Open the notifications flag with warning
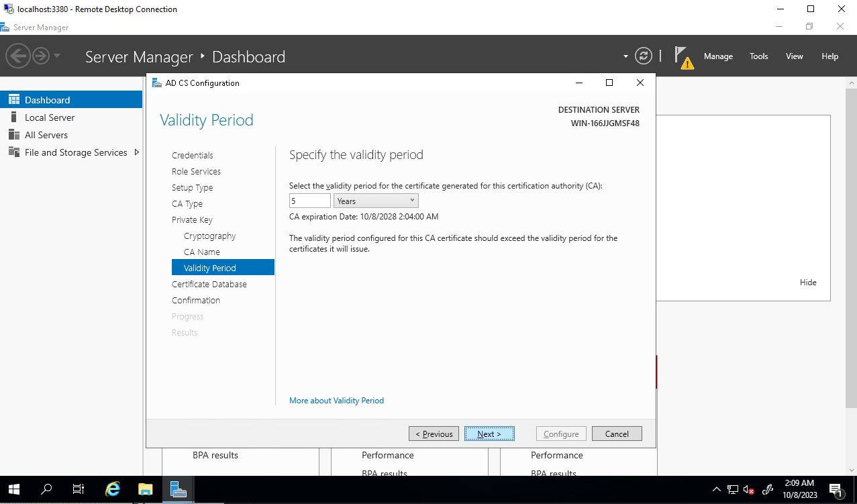 pos(683,57)
